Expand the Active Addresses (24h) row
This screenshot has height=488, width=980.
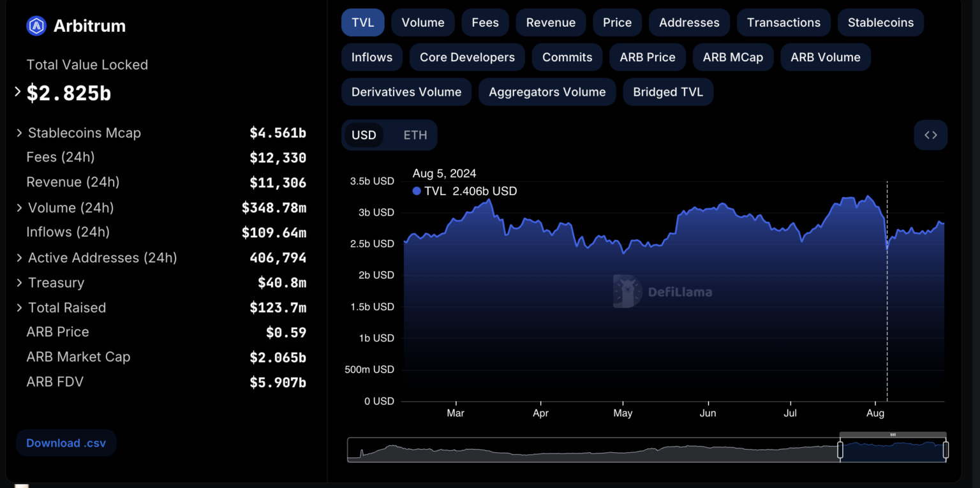coord(19,258)
